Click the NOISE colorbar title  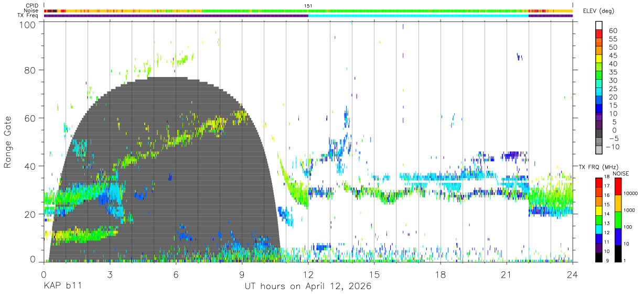[x=621, y=173]
